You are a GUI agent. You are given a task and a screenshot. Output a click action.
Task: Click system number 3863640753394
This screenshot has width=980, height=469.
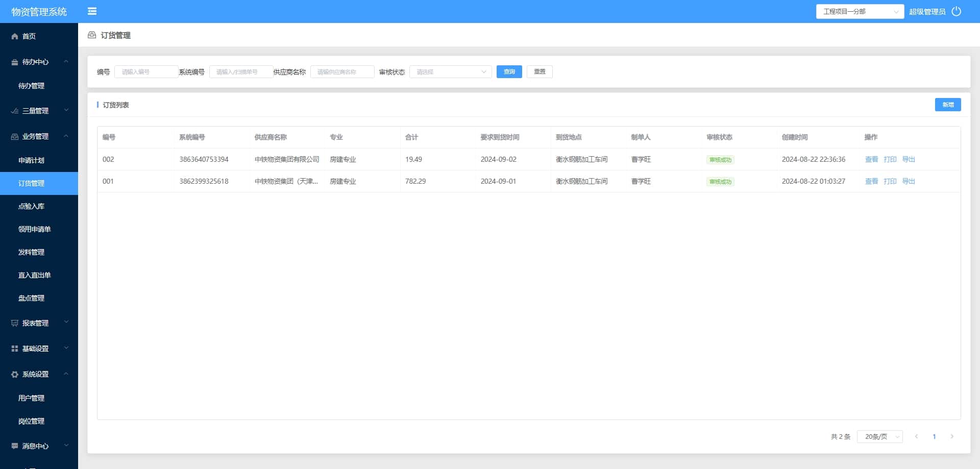point(204,159)
